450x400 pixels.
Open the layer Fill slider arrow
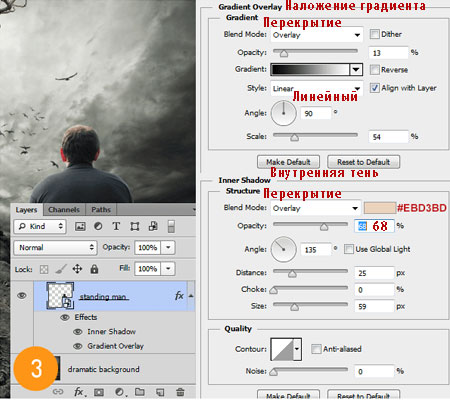click(x=168, y=269)
